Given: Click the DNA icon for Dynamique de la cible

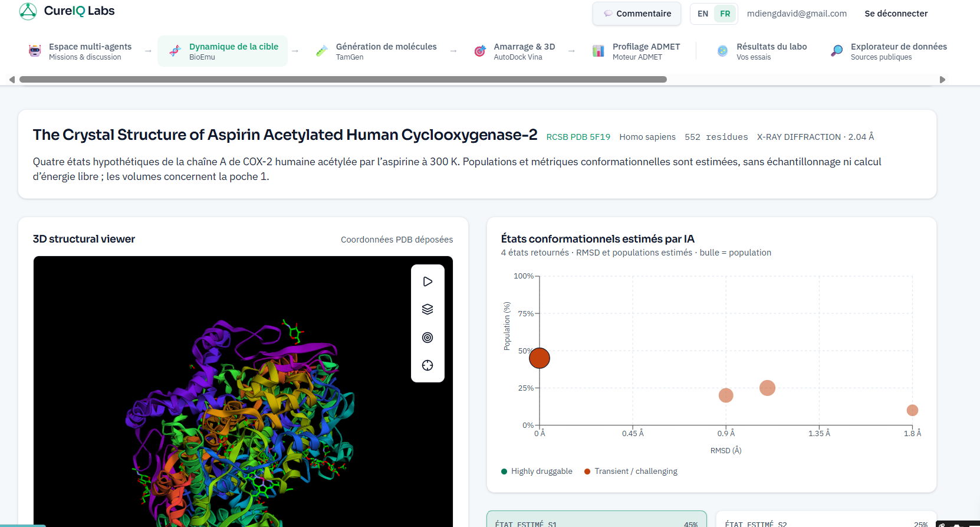Looking at the screenshot, I should [x=175, y=51].
